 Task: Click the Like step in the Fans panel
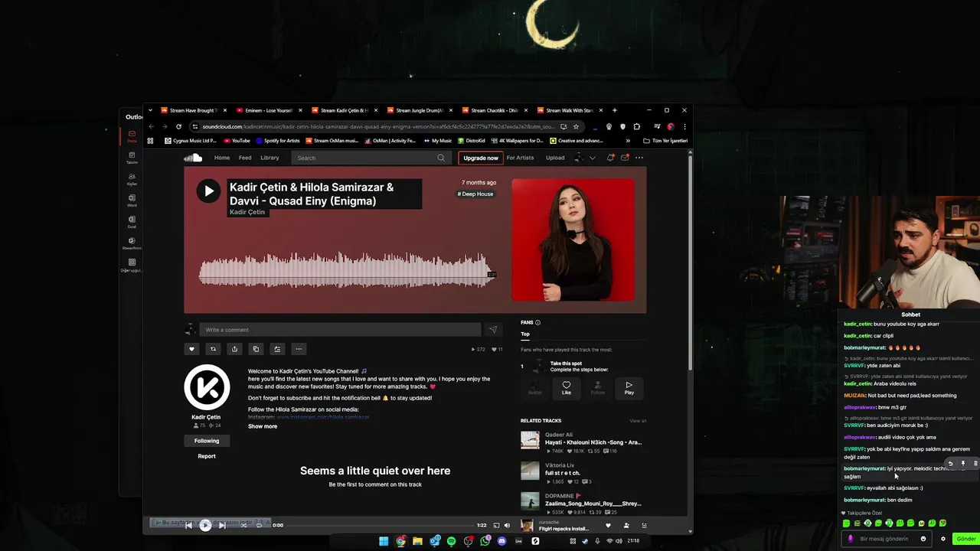click(x=567, y=388)
